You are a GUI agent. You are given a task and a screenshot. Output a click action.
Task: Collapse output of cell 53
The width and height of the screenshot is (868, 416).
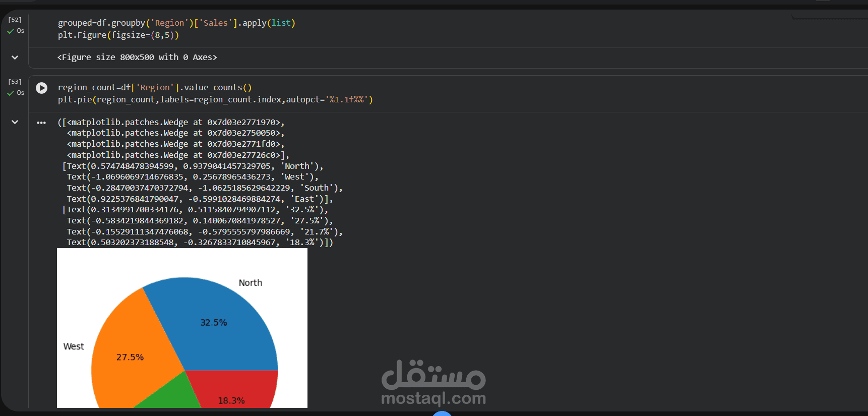coord(15,122)
